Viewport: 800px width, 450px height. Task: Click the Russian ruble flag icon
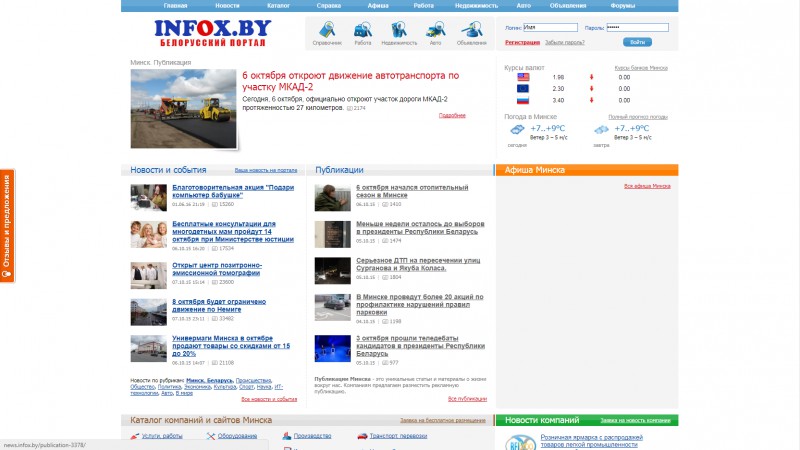click(523, 100)
